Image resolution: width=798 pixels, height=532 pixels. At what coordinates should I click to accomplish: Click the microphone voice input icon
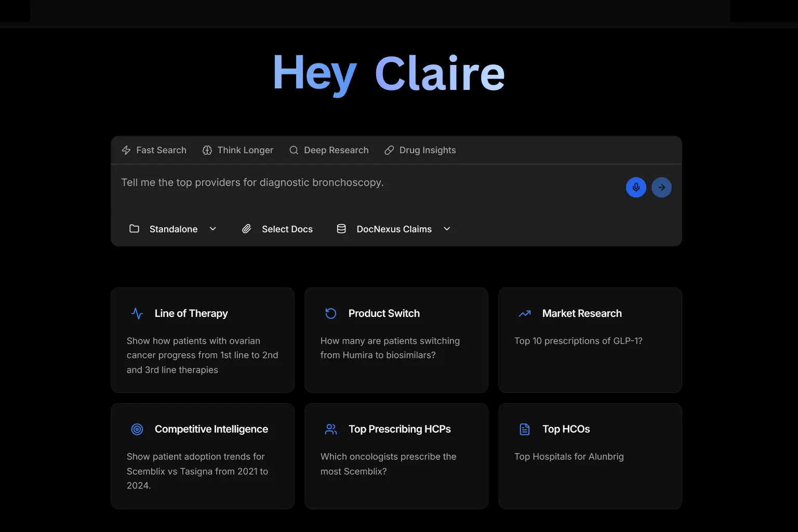(636, 188)
